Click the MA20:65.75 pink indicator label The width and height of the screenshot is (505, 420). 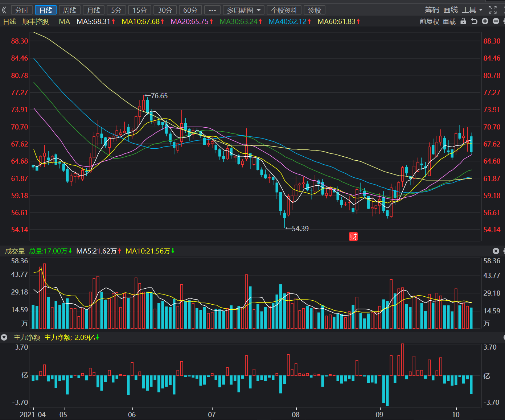click(192, 22)
